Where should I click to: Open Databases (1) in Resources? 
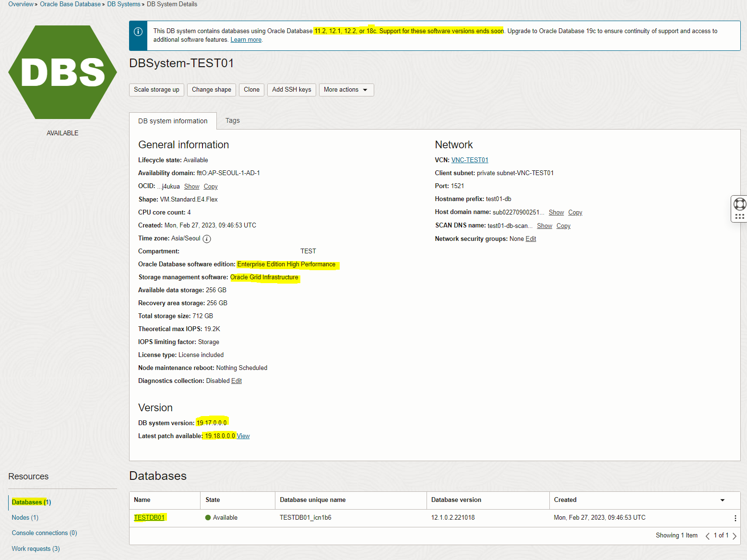coord(31,502)
